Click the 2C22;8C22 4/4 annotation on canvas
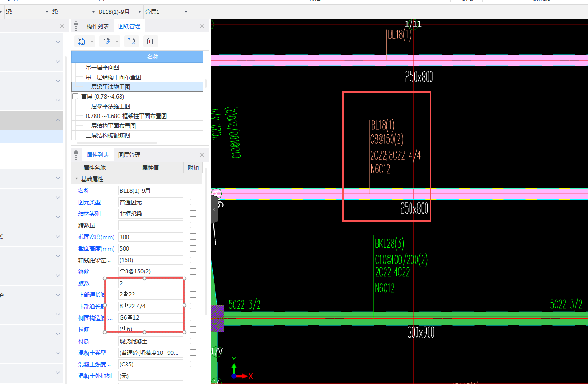Image resolution: width=588 pixels, height=384 pixels. point(395,155)
